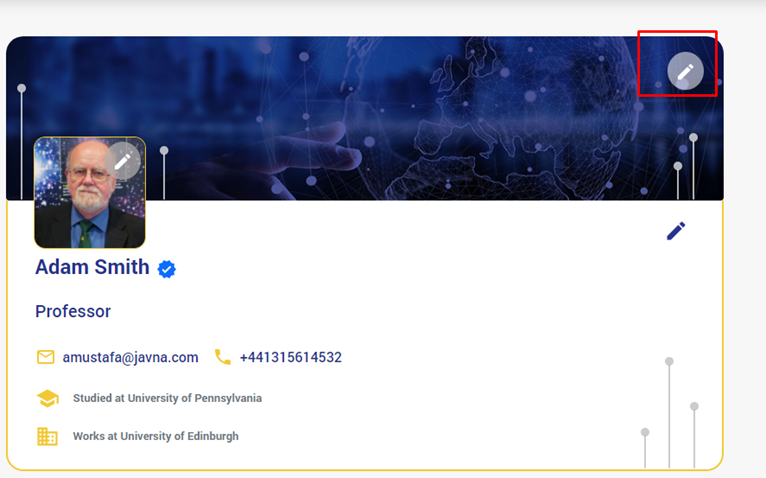Open profile details editor via blue pencil

(x=676, y=231)
